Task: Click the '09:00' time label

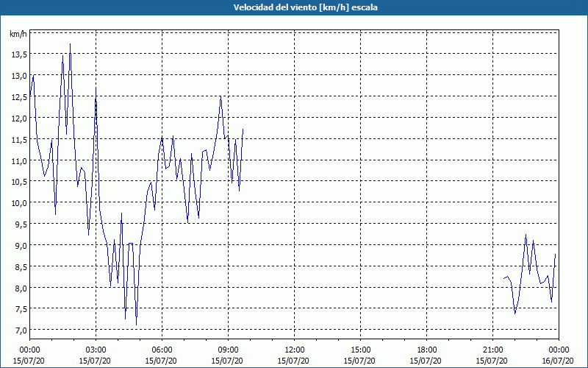Action: click(x=228, y=350)
